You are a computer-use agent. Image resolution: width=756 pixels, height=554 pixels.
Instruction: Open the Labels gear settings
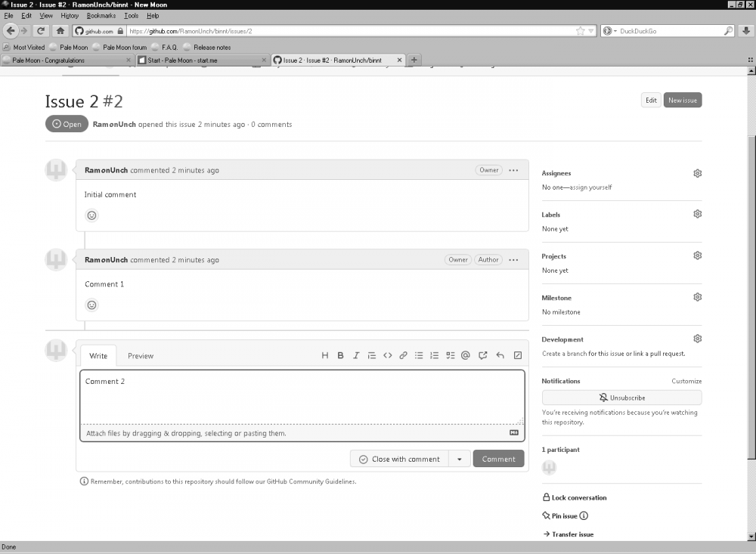click(x=697, y=214)
